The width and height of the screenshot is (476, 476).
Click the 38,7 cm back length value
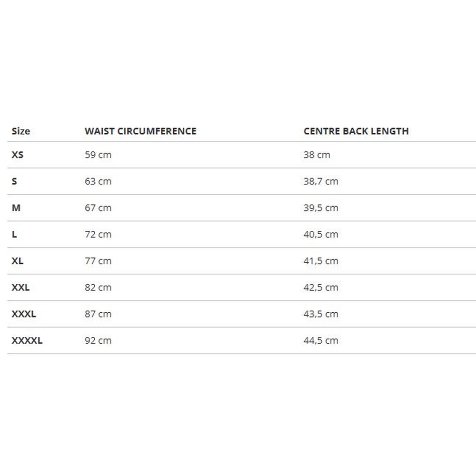pos(321,181)
